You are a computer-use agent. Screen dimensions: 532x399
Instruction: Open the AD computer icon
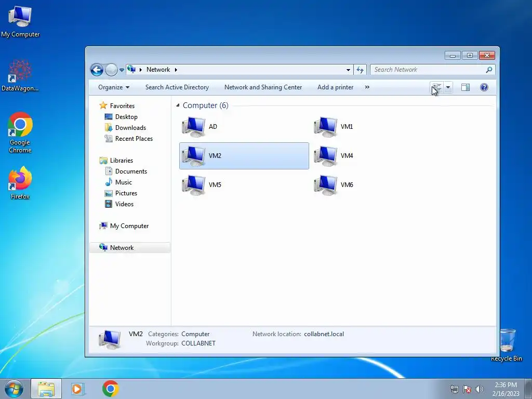pos(193,127)
